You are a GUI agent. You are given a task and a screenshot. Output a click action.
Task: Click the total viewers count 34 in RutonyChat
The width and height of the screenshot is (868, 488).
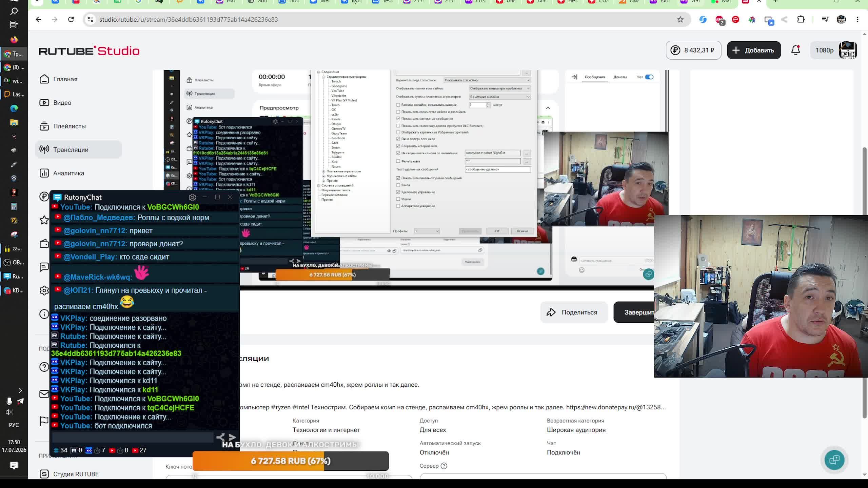60,450
